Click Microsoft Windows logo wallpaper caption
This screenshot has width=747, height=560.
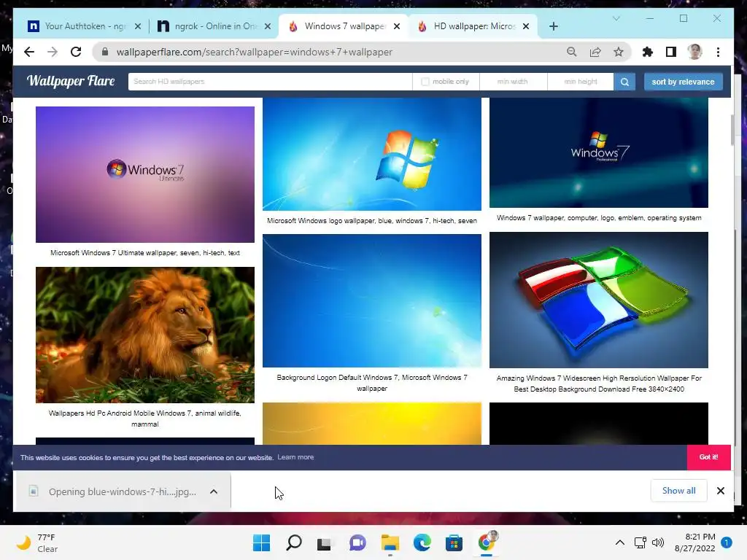371,221
